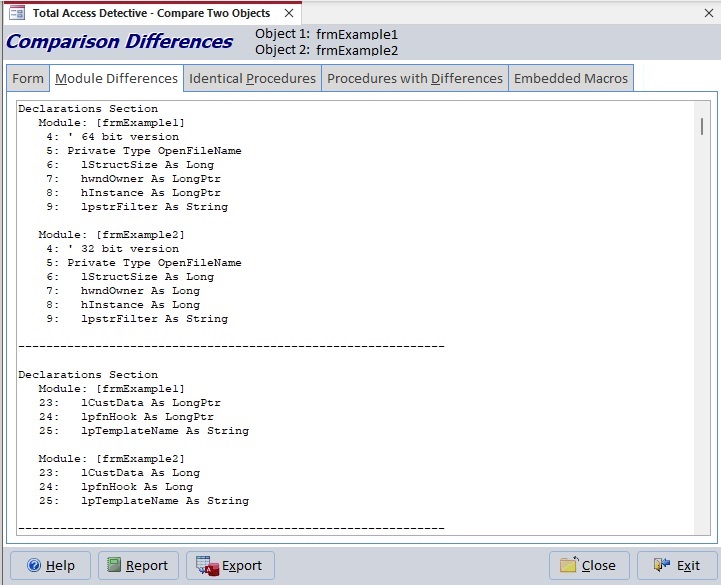Viewport: 721px width, 585px height.
Task: Click the "Object 1: frmExample1" label
Action: [326, 34]
